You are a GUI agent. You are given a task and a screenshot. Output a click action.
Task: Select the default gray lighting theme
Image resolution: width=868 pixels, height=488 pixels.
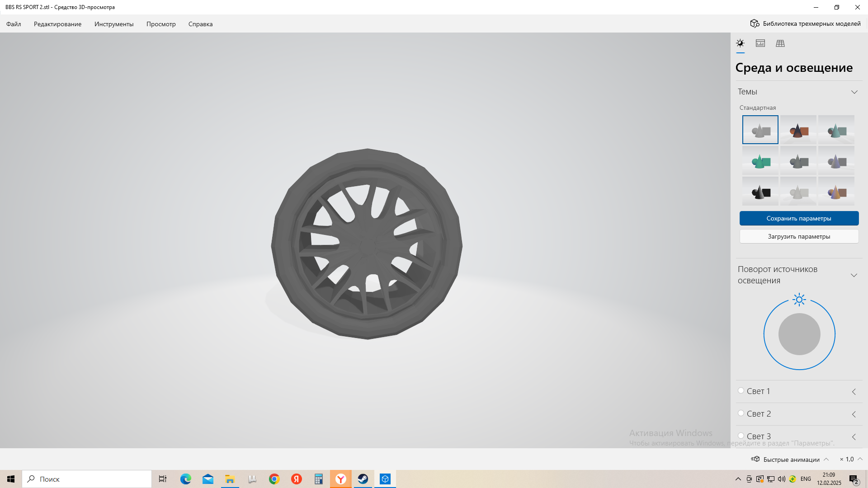tap(760, 130)
